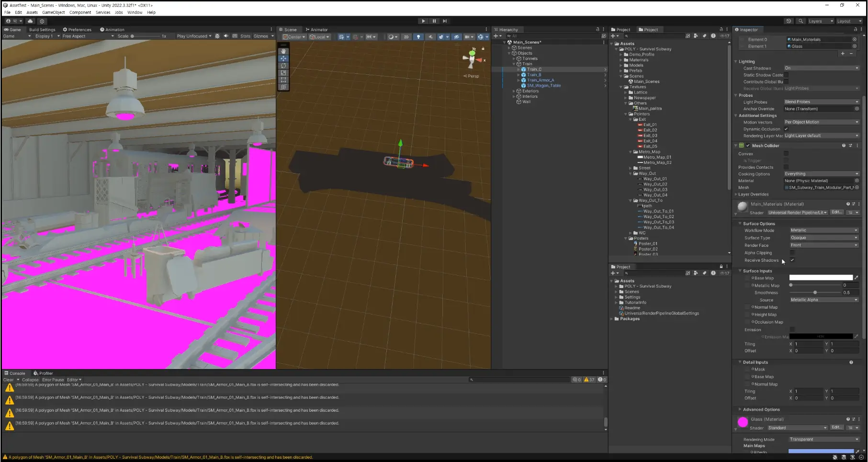Open the Component menu
This screenshot has width=868, height=462.
pyautogui.click(x=80, y=12)
